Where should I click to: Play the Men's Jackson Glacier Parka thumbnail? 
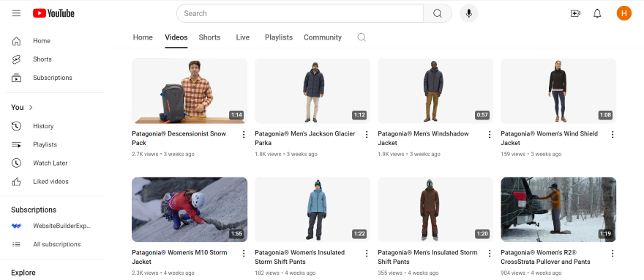pyautogui.click(x=312, y=91)
